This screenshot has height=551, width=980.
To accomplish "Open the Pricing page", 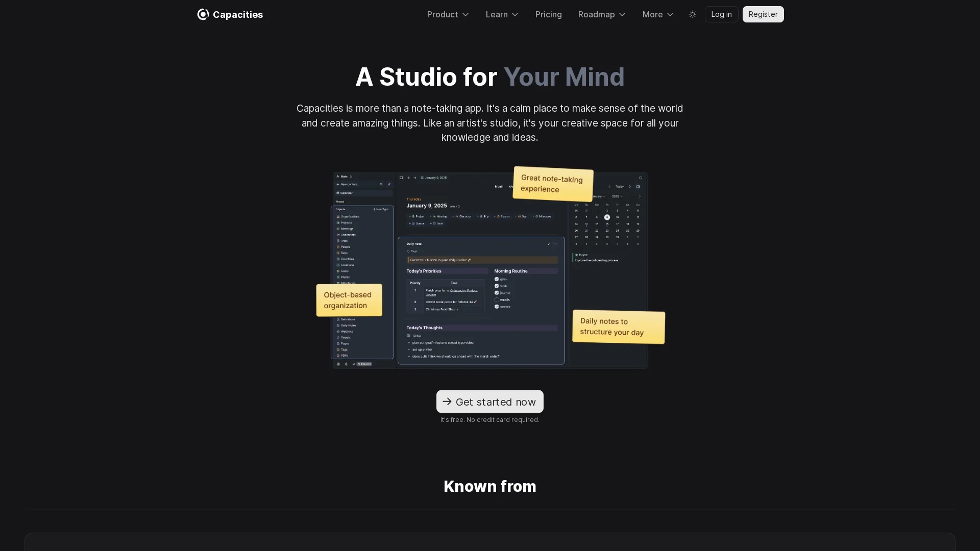I will (x=548, y=14).
